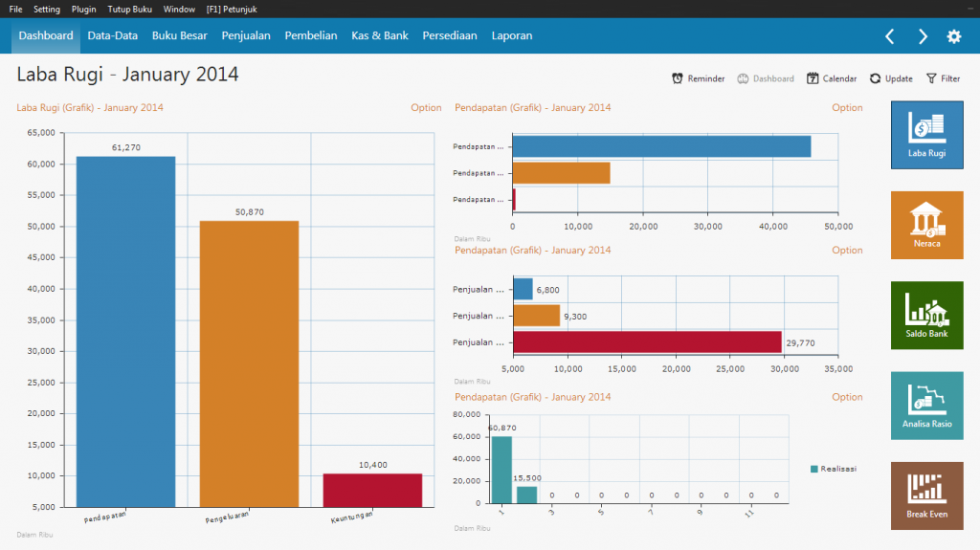Expand Option for the Laba Rugi chart

coord(426,108)
